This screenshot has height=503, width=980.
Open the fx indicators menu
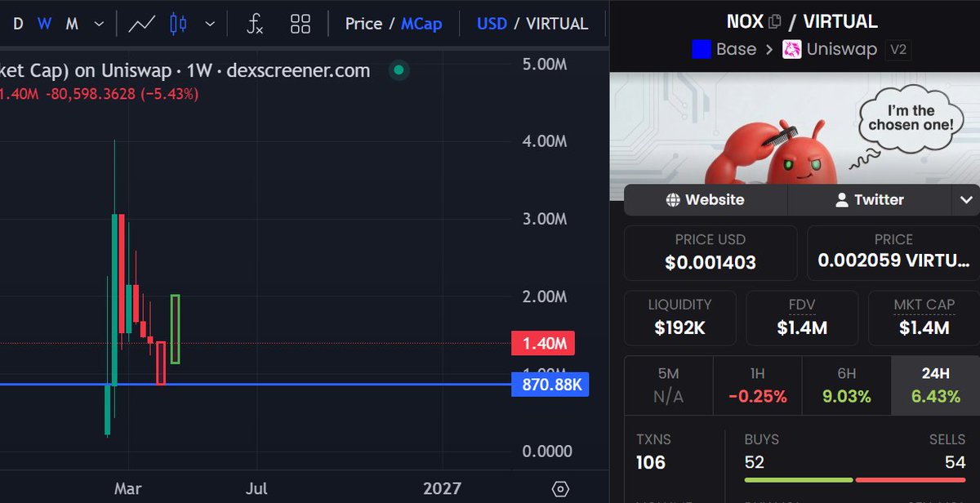(256, 24)
